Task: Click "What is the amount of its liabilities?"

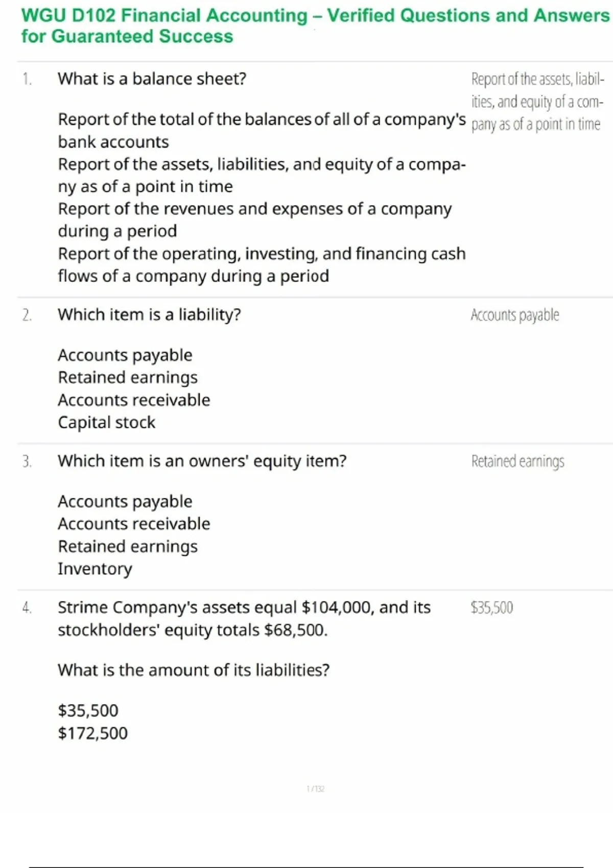Action: tap(194, 670)
